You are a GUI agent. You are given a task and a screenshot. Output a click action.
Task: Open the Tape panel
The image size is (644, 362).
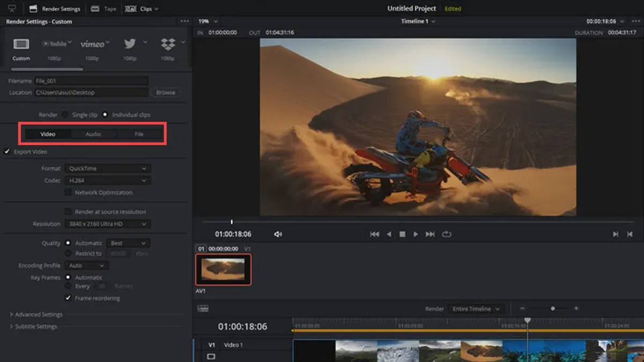point(104,9)
